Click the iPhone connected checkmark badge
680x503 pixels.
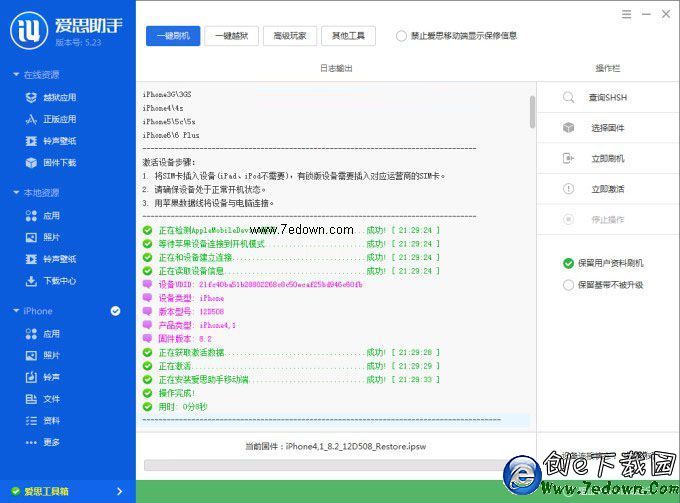click(115, 310)
